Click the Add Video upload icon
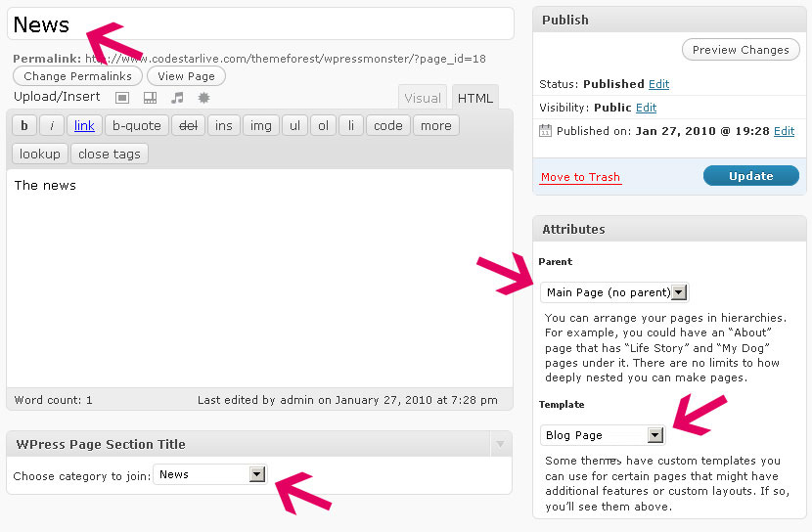 click(150, 98)
